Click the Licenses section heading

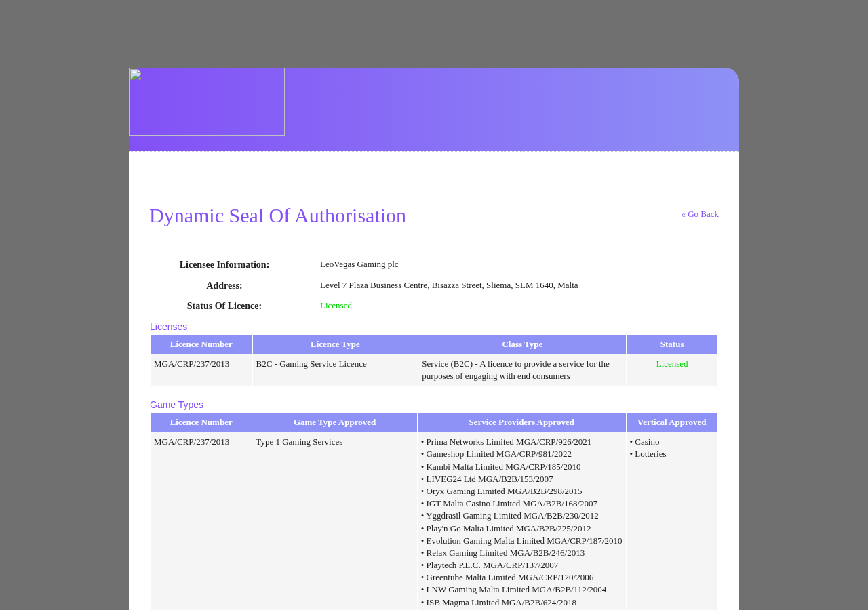(168, 327)
